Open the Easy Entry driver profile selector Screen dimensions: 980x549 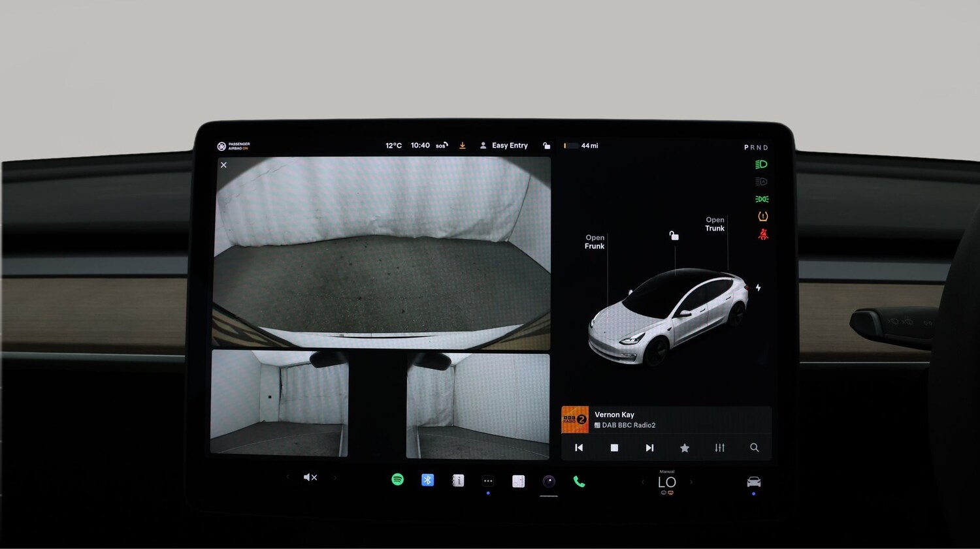[504, 145]
